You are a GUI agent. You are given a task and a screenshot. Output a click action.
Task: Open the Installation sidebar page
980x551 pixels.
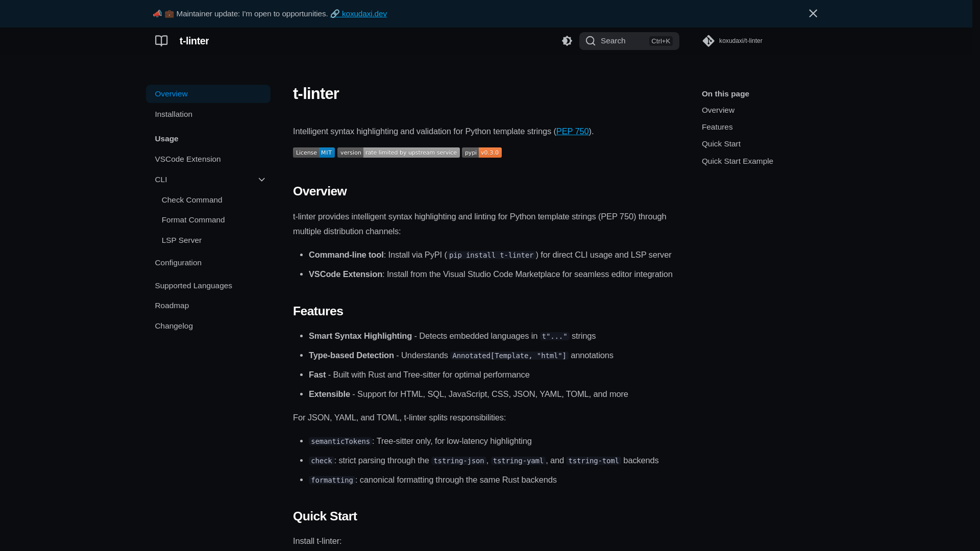208,114
